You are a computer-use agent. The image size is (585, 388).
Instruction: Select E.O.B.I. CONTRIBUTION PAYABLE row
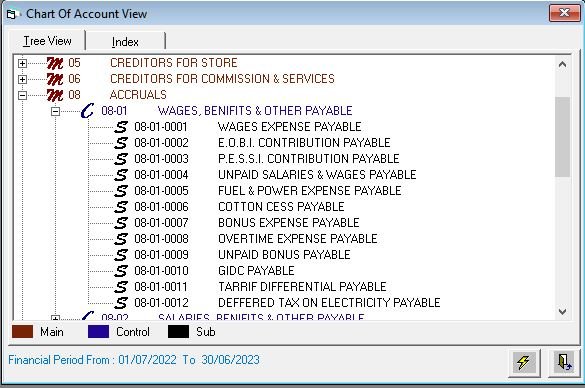304,143
